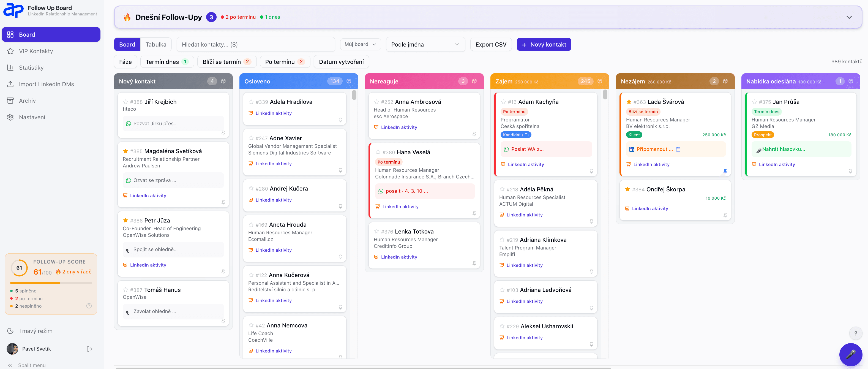
Task: Click the Nový kontakt button
Action: coord(544,45)
